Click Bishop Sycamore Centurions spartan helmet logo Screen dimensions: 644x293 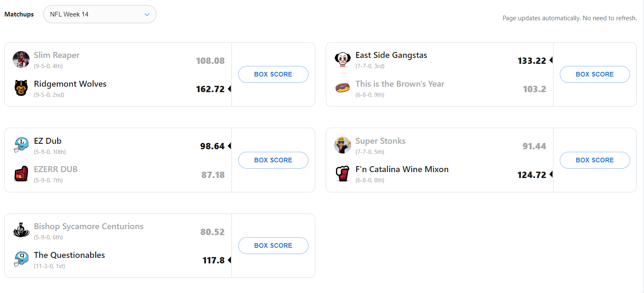coord(21,230)
